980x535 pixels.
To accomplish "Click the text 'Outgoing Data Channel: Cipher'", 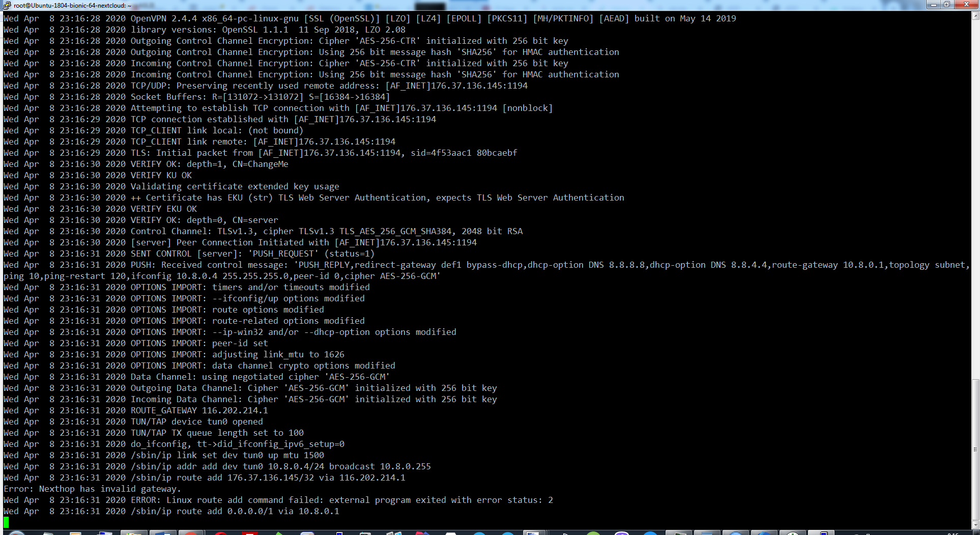I will 205,388.
